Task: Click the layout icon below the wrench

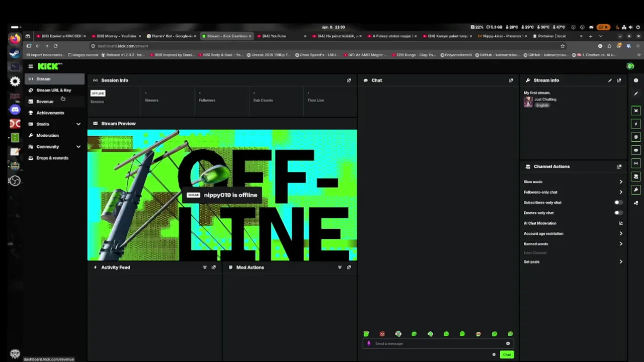Action: tap(636, 203)
